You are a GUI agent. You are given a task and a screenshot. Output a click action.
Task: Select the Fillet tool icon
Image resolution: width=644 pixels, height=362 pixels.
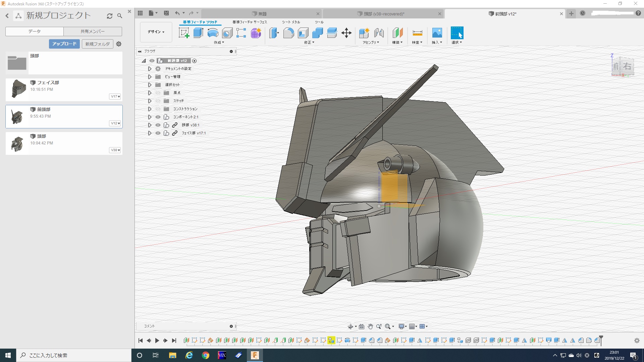(x=288, y=33)
